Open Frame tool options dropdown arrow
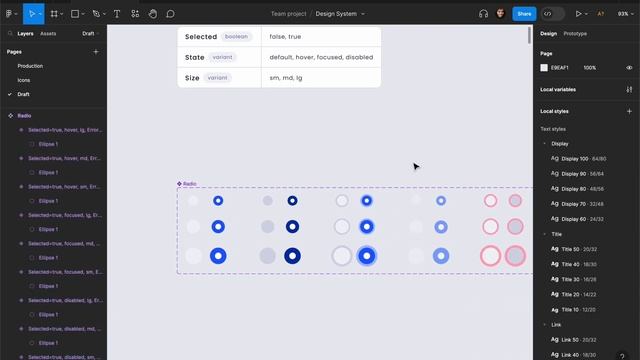This screenshot has width=640, height=360. pyautogui.click(x=62, y=14)
